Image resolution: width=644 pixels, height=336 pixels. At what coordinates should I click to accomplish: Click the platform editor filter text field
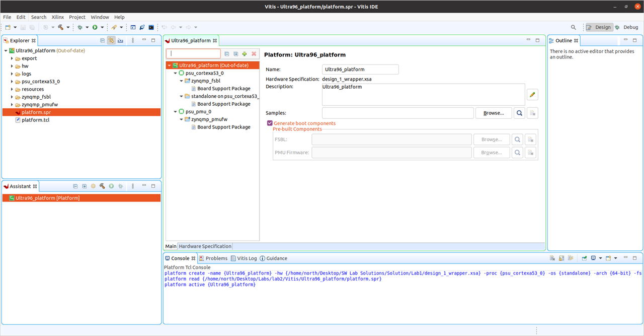[194, 53]
